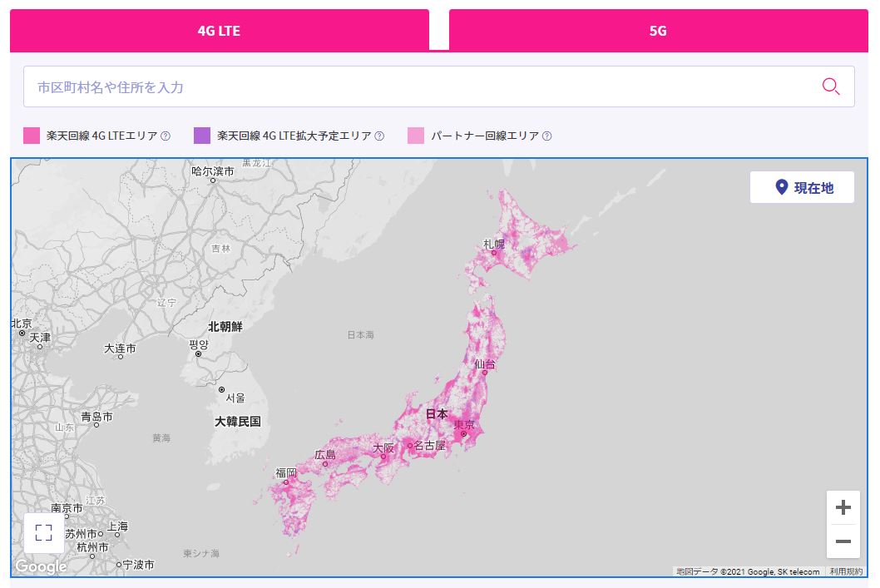Click the 名古屋 city label

[430, 446]
